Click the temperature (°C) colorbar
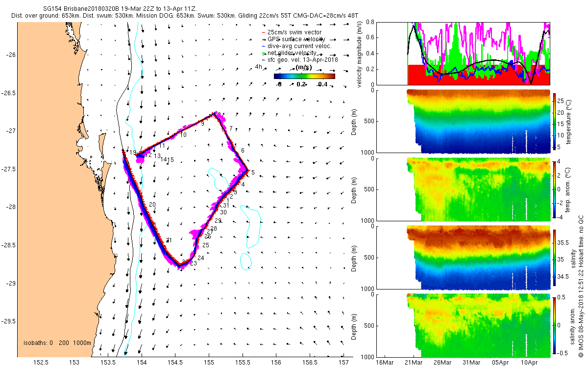Image resolution: width=588 pixels, height=368 pixels. tap(554, 121)
